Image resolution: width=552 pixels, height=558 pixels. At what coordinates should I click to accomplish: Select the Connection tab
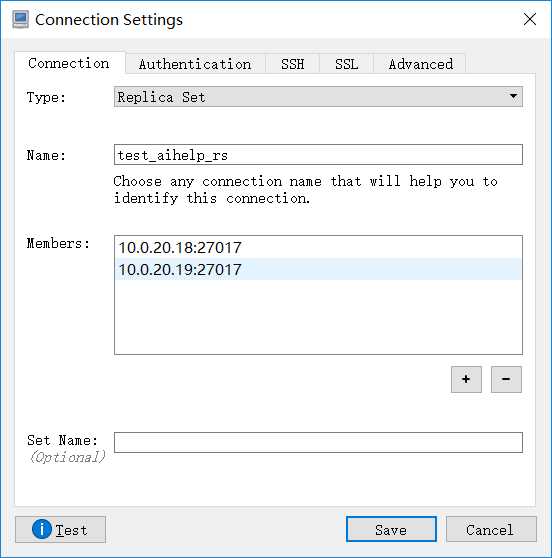click(x=69, y=63)
